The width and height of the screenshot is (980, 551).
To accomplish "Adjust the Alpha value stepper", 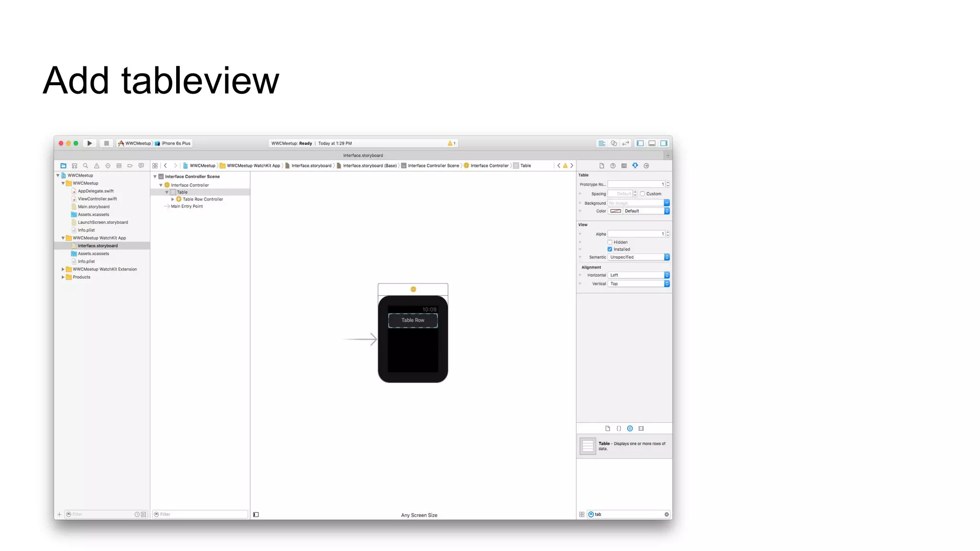I will pyautogui.click(x=668, y=234).
